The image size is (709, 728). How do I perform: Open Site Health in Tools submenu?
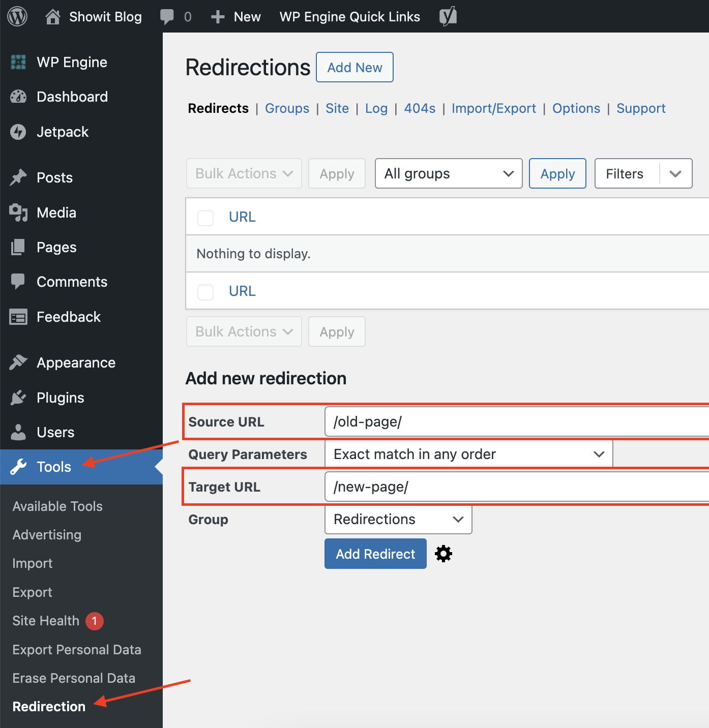(46, 621)
